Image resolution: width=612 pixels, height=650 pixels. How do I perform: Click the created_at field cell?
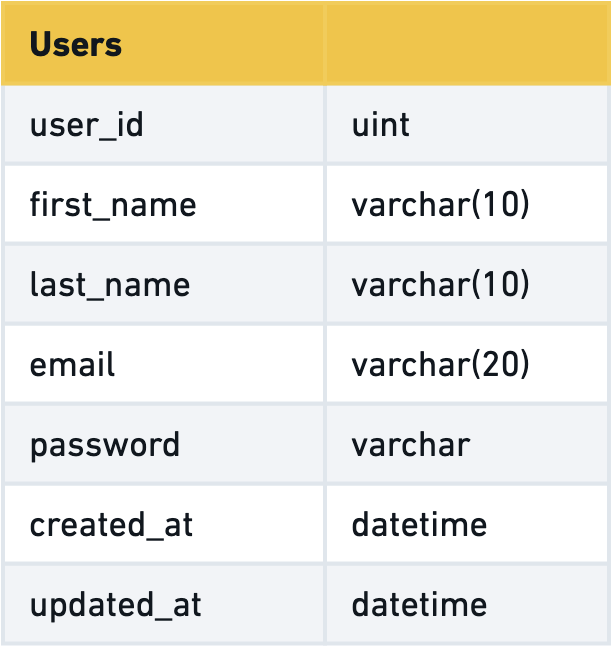click(x=111, y=525)
